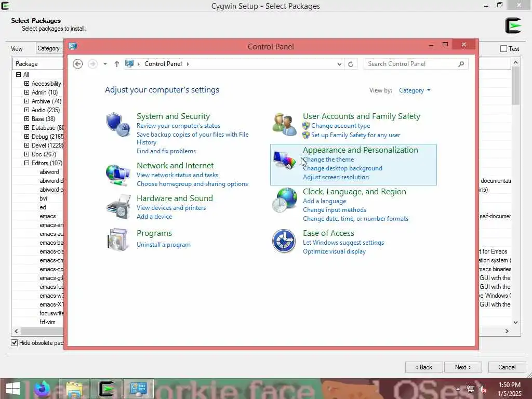532x399 pixels.
Task: Open Change account type link
Action: point(341,126)
